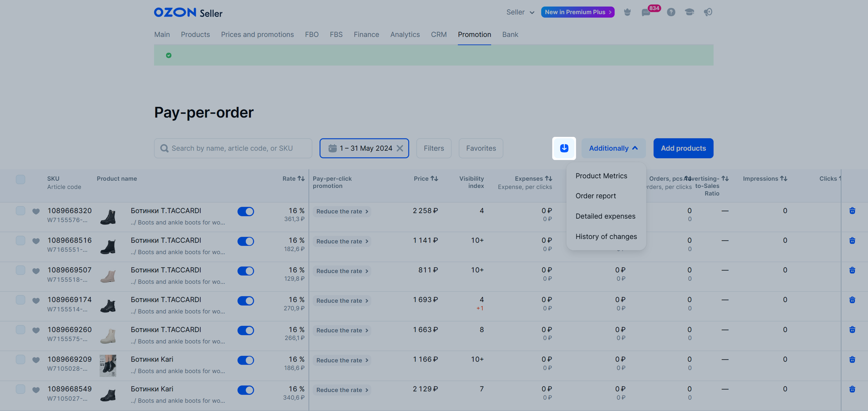Go to Prices and promotions tab
The height and width of the screenshot is (411, 868).
click(257, 34)
